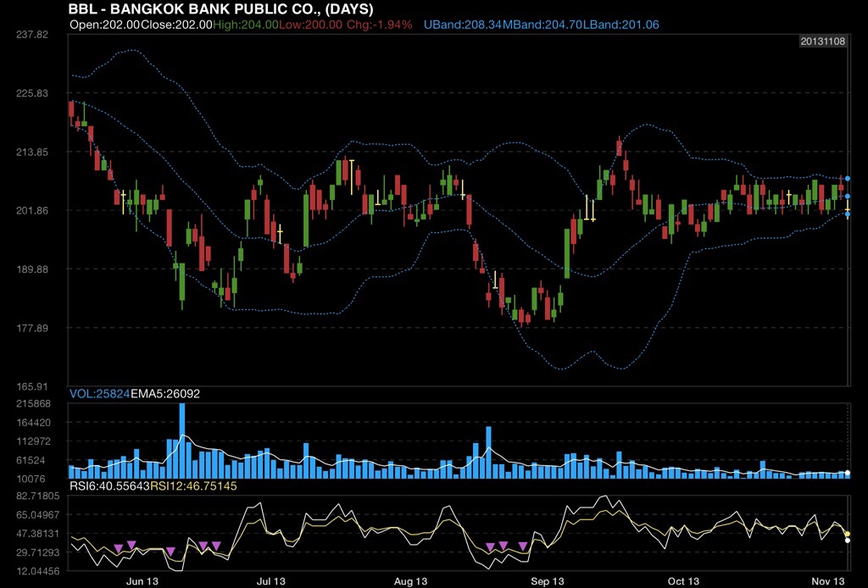Select the Aug 13 date axis label
Image resolution: width=868 pixels, height=588 pixels.
411,581
